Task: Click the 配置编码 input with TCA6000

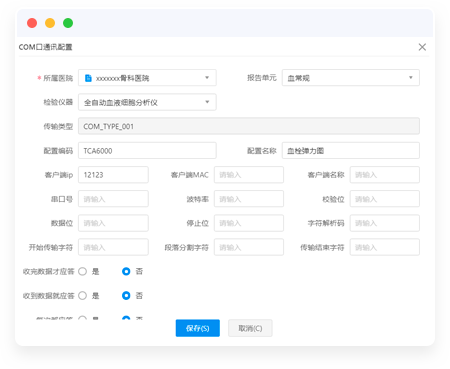Action: click(x=147, y=151)
